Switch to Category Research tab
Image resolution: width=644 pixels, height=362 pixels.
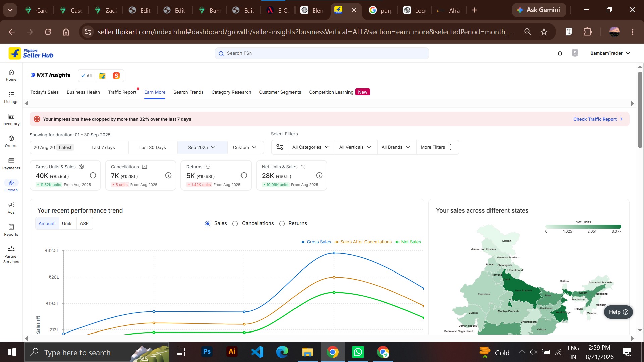(231, 92)
